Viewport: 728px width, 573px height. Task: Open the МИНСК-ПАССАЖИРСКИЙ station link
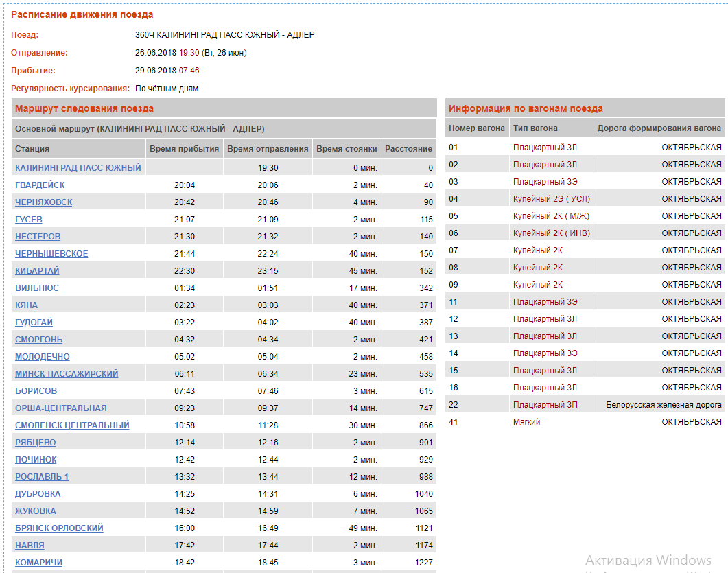(x=67, y=374)
